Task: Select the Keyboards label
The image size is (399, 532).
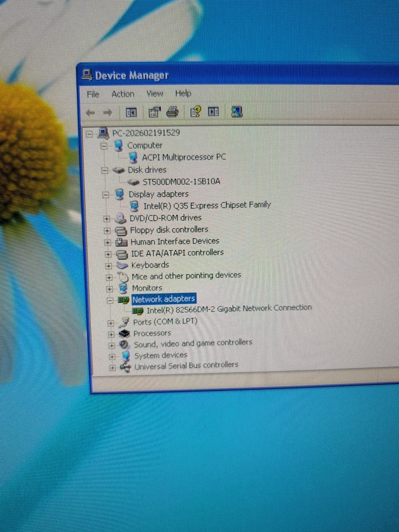Action: [x=150, y=265]
